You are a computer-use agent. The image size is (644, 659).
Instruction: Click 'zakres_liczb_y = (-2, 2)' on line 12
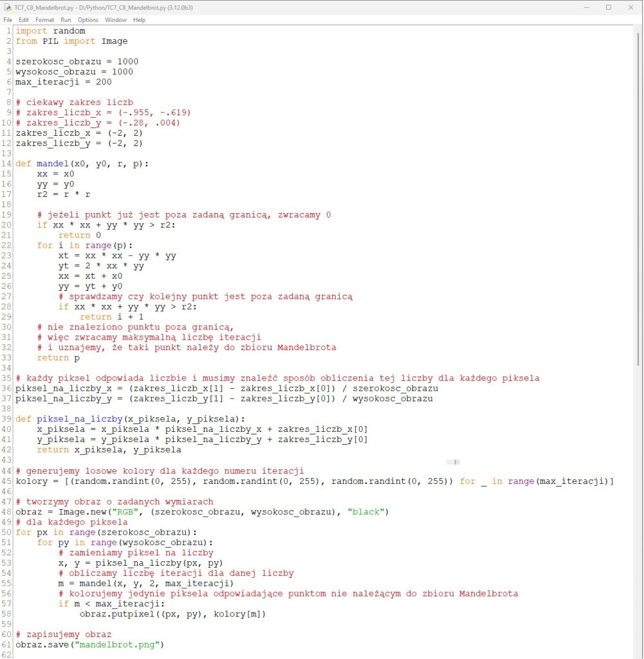coord(79,144)
